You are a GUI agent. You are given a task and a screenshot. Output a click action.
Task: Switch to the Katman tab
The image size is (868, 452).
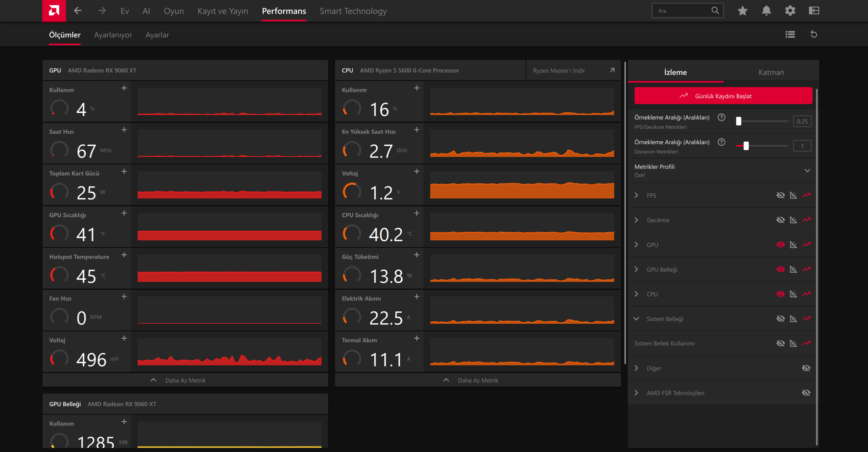[x=771, y=72]
